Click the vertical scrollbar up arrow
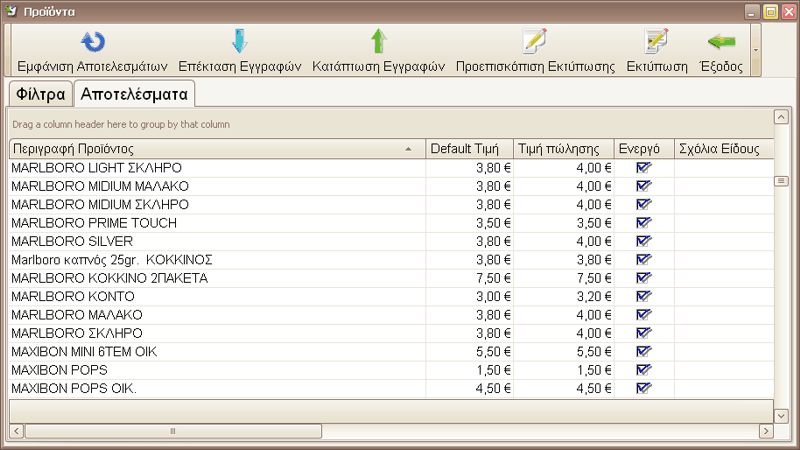Screen dimensions: 800x450 click(x=781, y=117)
